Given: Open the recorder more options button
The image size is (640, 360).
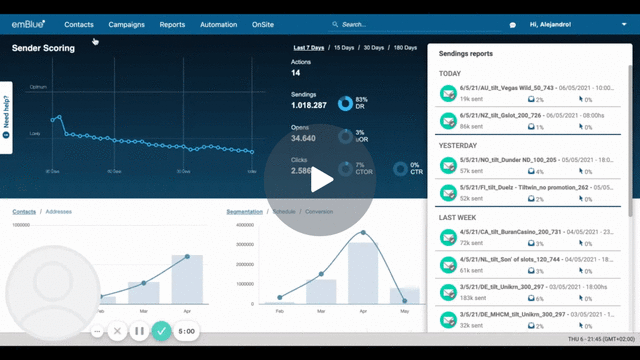Looking at the screenshot, I should tap(97, 331).
